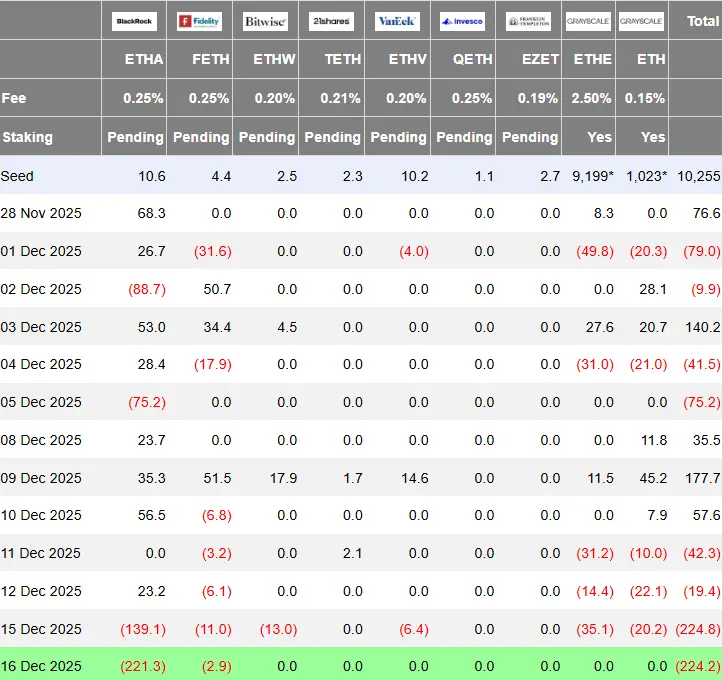Select the FETH ticker header
This screenshot has height=680, width=723.
click(211, 59)
